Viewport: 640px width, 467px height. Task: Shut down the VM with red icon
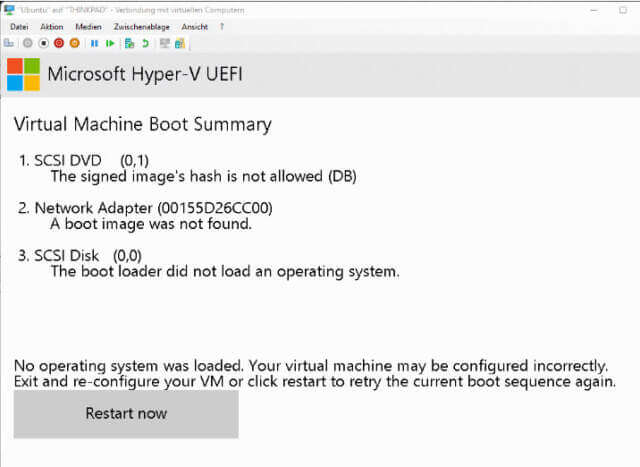click(x=59, y=43)
